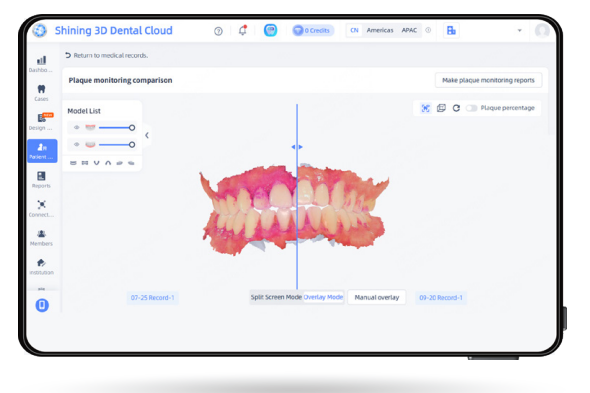Screen dimensions: 590x393
Task: Click the Shining 3D Dental Cloud title
Action: pyautogui.click(x=114, y=30)
